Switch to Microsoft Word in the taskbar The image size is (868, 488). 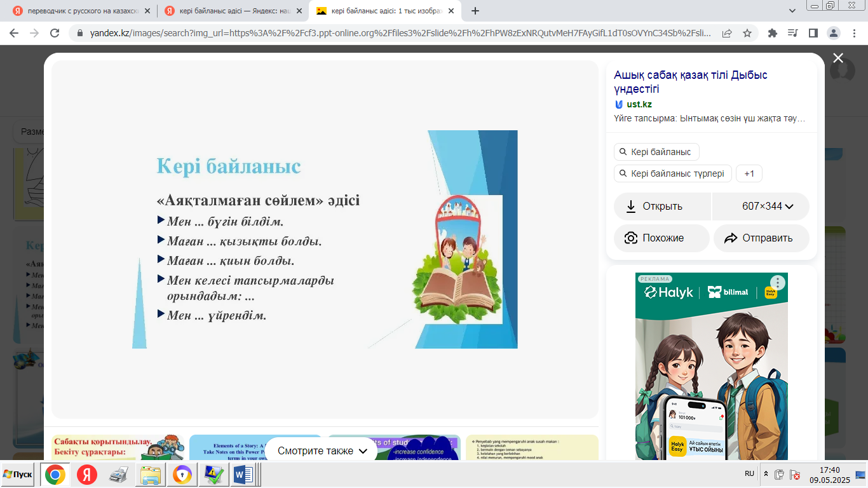(243, 475)
